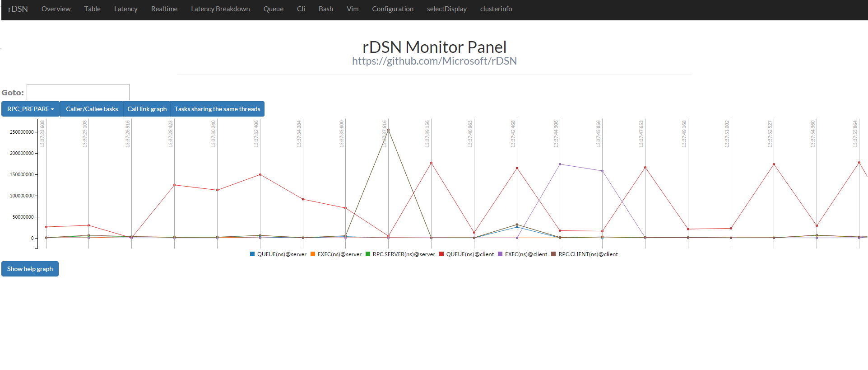Click the EXEC(ns)@server legend label
The width and height of the screenshot is (868, 370).
coord(339,254)
